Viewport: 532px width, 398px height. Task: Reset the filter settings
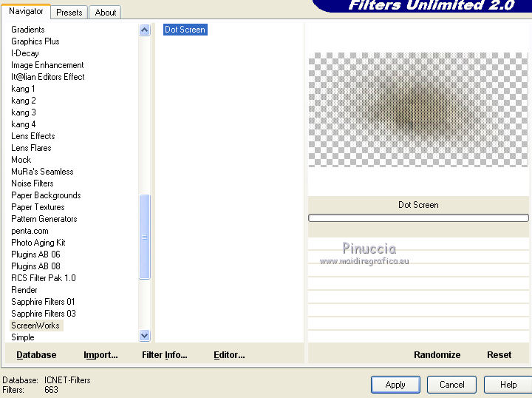click(499, 355)
